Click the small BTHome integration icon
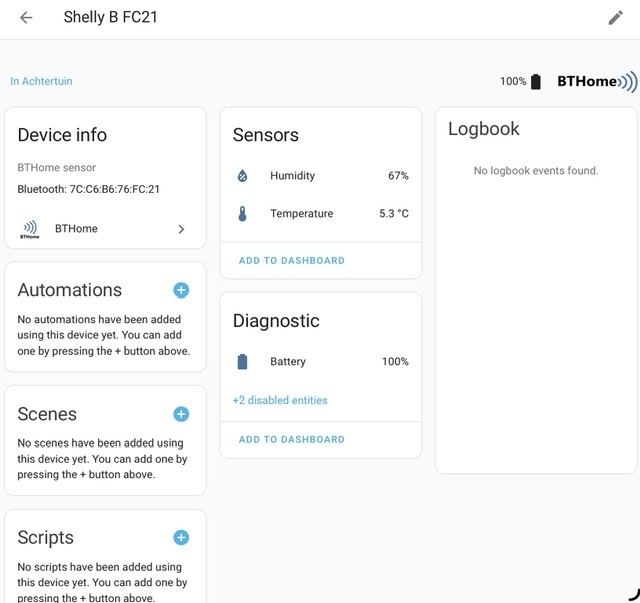The image size is (640, 603). pos(30,229)
